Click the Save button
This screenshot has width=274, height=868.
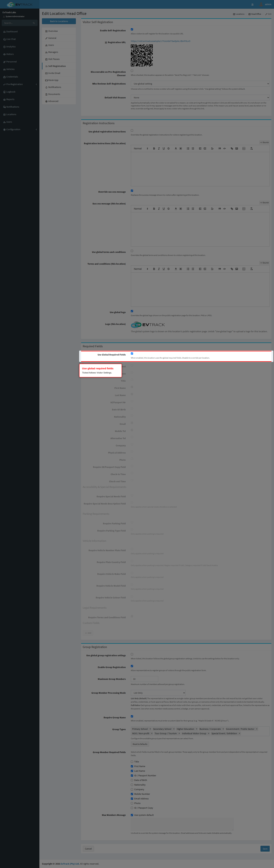pyautogui.click(x=265, y=849)
